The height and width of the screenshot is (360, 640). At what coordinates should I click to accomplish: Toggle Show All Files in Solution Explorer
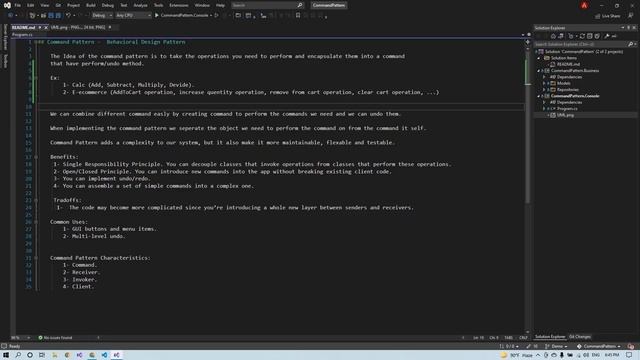click(x=597, y=36)
